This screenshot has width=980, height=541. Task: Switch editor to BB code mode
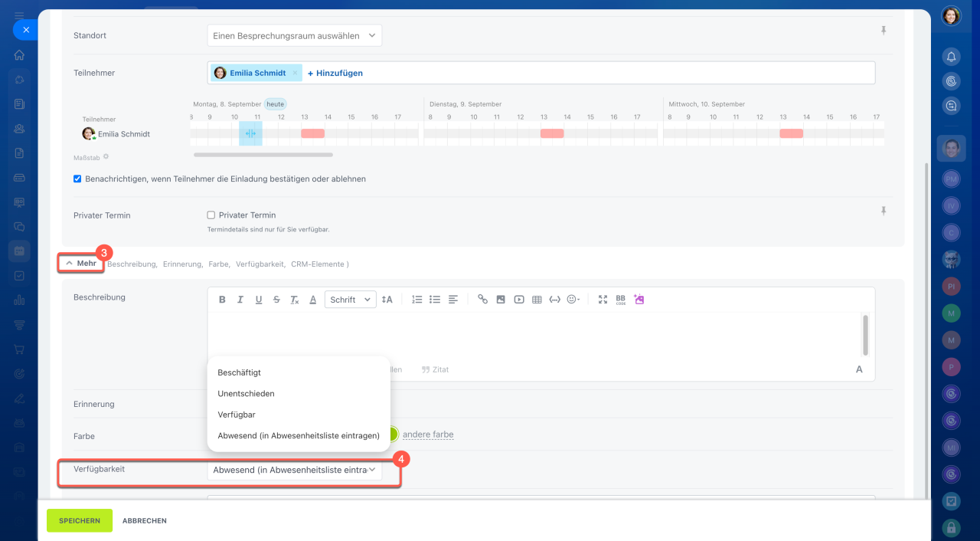click(x=621, y=300)
